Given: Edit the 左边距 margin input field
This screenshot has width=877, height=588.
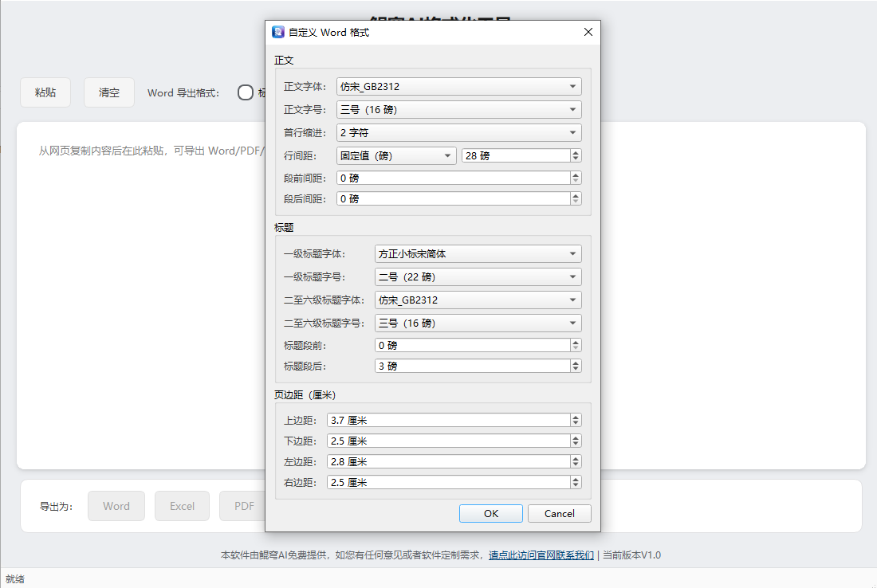Looking at the screenshot, I should click(x=446, y=461).
